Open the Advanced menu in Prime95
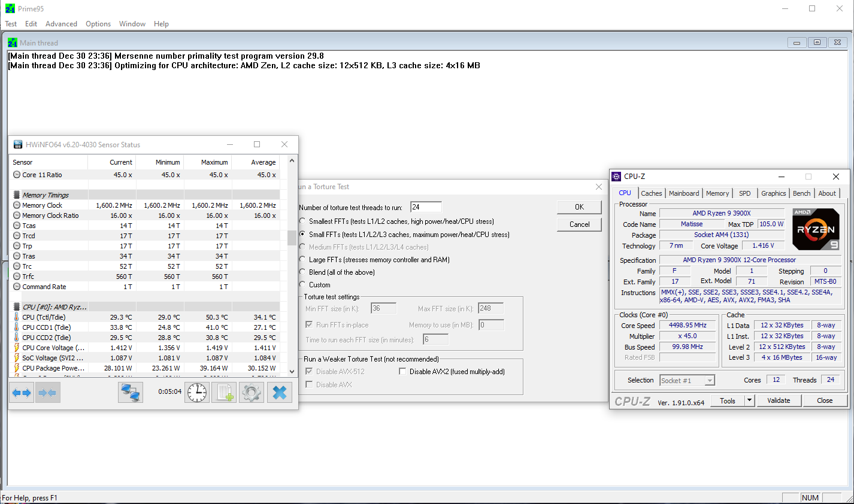This screenshot has width=854, height=504. 61,24
